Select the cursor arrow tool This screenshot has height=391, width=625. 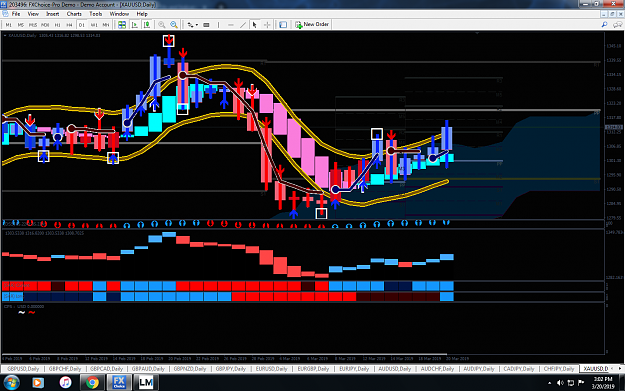pos(254,25)
